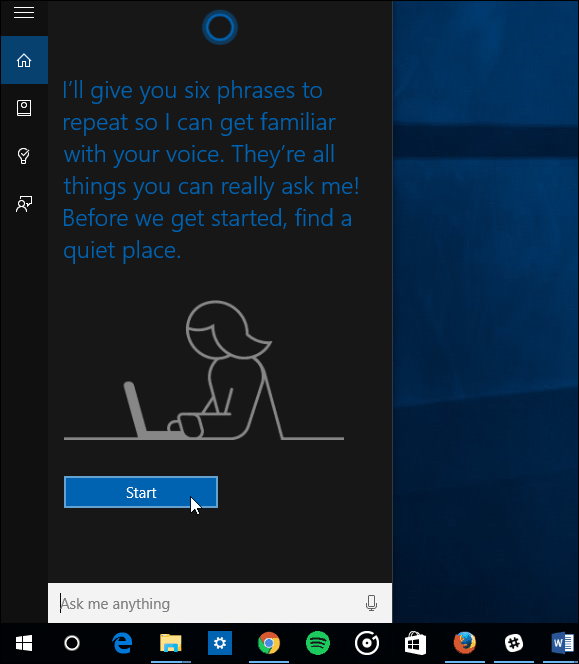
Task: Launch Microsoft Edge from the taskbar
Action: [x=122, y=644]
